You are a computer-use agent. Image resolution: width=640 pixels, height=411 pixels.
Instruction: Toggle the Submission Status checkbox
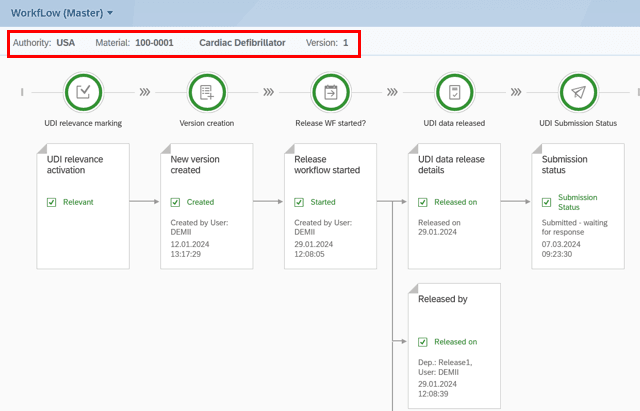(x=546, y=202)
